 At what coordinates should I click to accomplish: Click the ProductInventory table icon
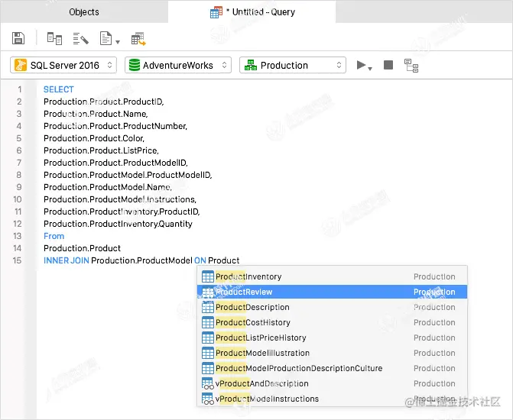(x=208, y=276)
